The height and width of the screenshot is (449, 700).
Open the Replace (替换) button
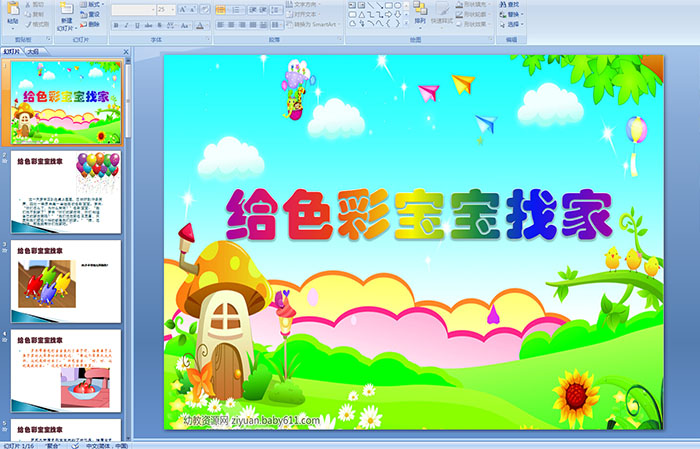pyautogui.click(x=511, y=14)
